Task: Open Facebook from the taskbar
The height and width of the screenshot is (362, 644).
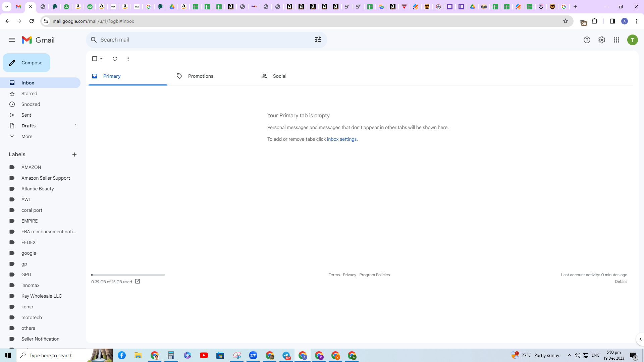Action: [x=122, y=355]
